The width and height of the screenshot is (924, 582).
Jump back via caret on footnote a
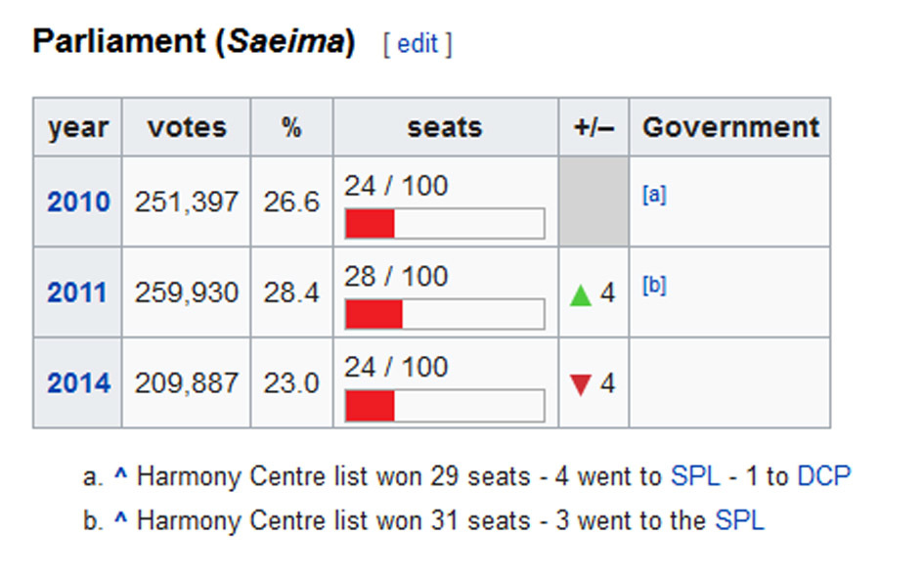pos(121,476)
